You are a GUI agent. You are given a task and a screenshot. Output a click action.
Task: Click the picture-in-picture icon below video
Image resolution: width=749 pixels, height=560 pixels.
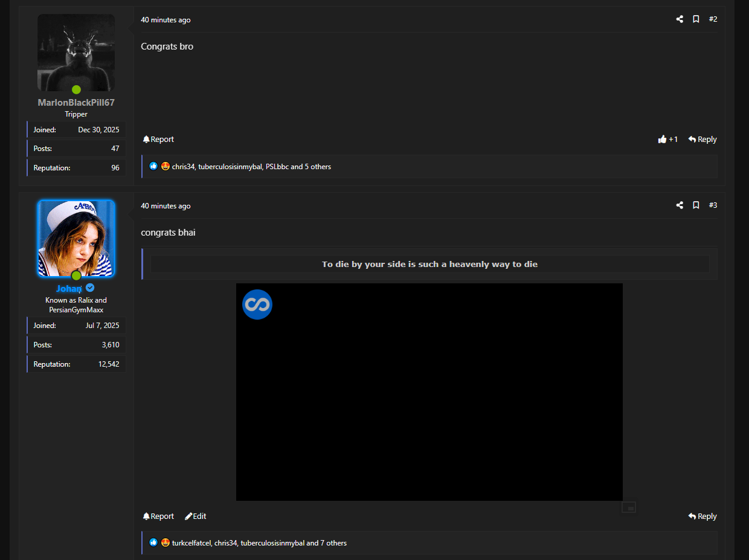click(629, 507)
